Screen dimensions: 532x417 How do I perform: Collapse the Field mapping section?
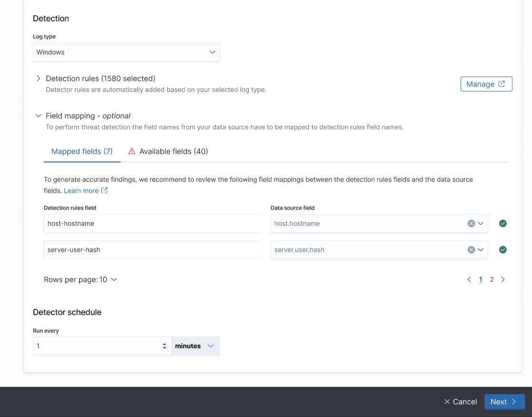39,116
